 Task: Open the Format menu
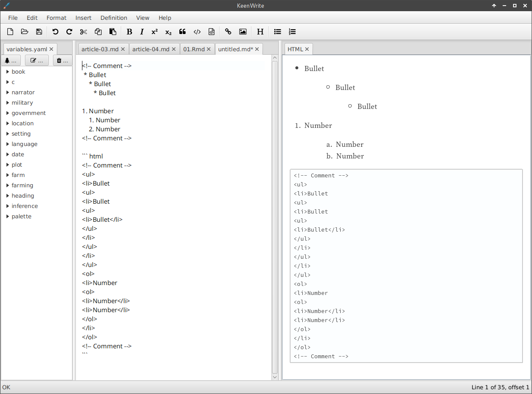coord(56,18)
